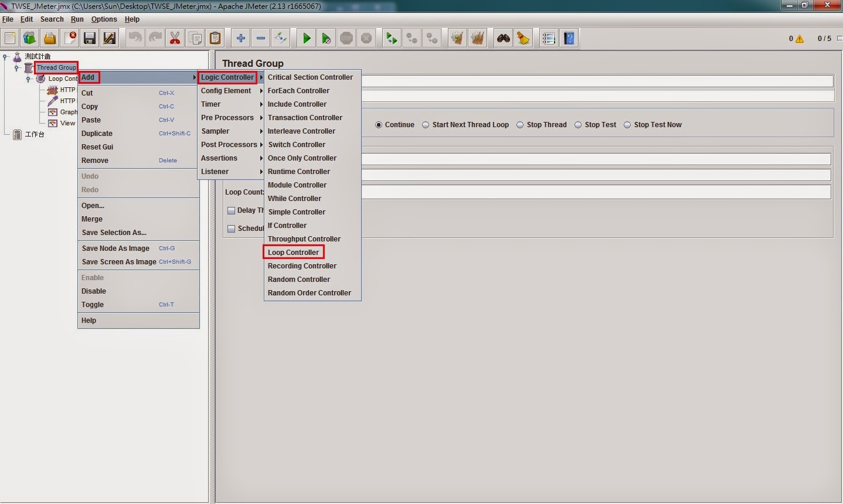Screen dimensions: 843x504
Task: Open the Options menu
Action: 104,19
